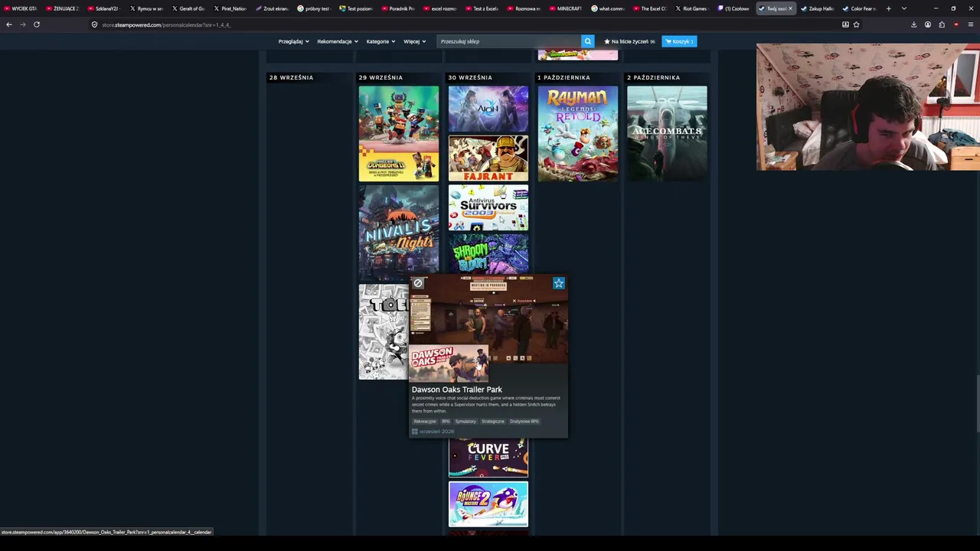980x551 pixels.
Task: Switch to the Geralt of Go tab
Action: 188,8
